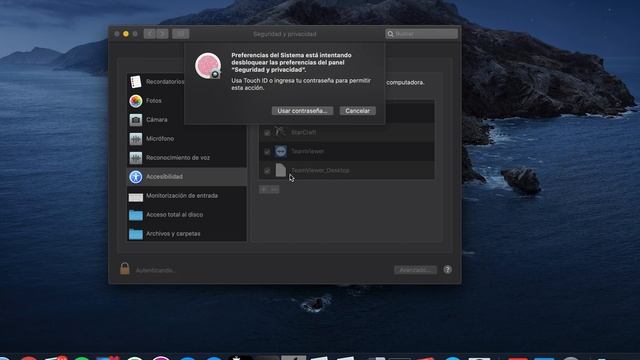640x360 pixels.
Task: Click the TeamViewer app icon
Action: pos(280,151)
